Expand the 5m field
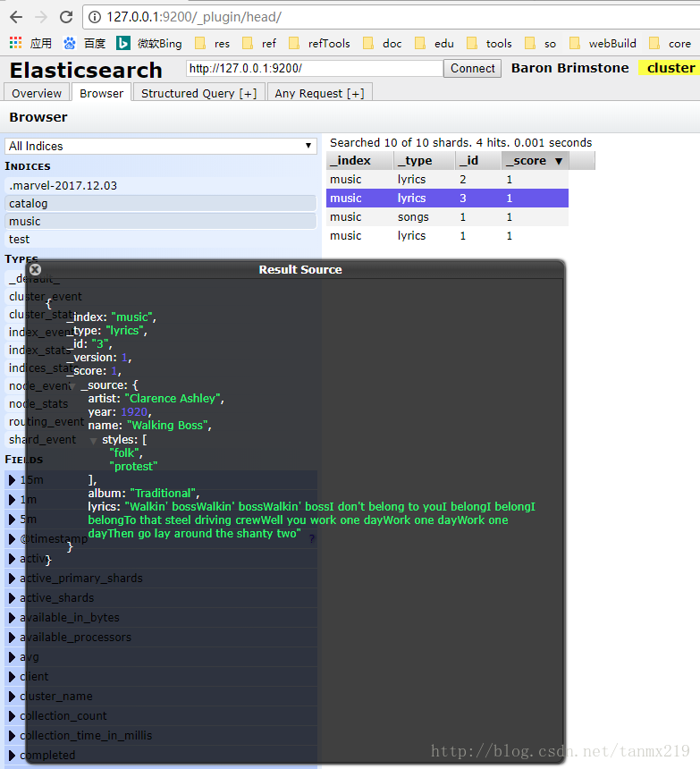The height and width of the screenshot is (769, 700). (13, 520)
